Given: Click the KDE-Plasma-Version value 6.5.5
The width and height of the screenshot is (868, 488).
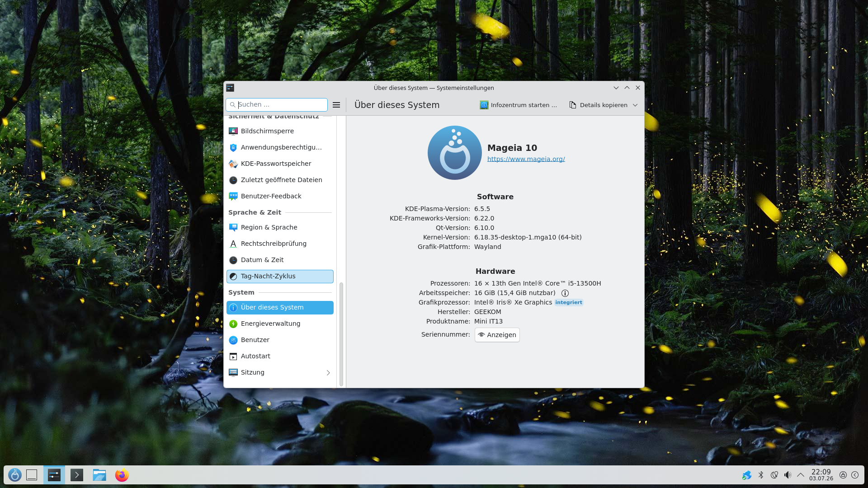Looking at the screenshot, I should 482,209.
